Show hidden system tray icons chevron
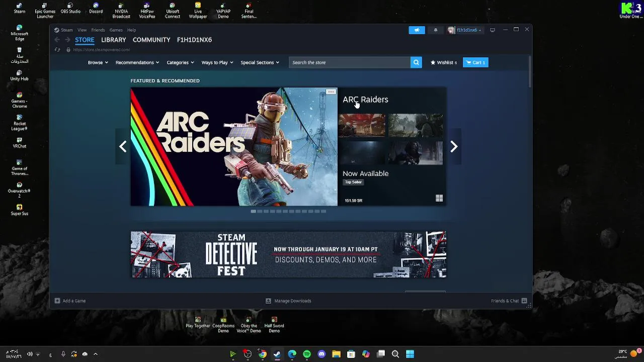The width and height of the screenshot is (644, 362). point(95,354)
